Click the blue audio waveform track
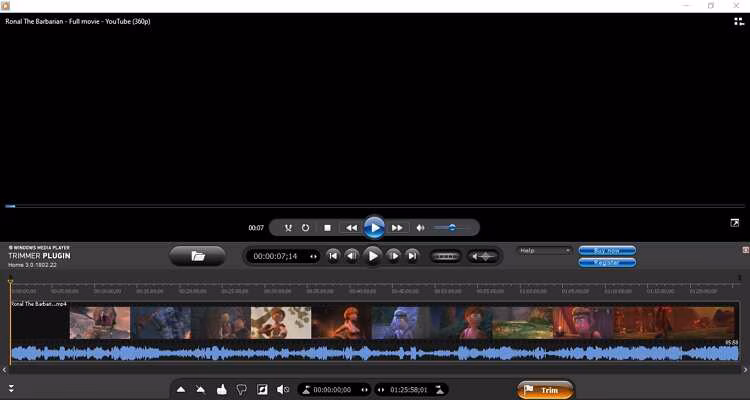The image size is (750, 400). pyautogui.click(x=375, y=353)
